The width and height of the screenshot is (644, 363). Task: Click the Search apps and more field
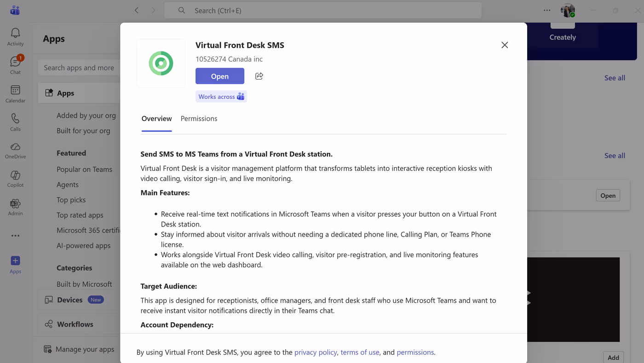[79, 68]
